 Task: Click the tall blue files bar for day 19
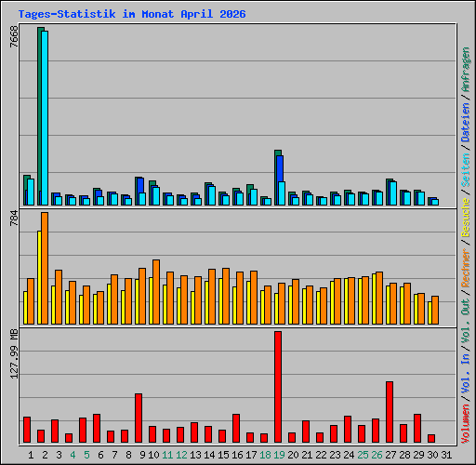pos(280,168)
